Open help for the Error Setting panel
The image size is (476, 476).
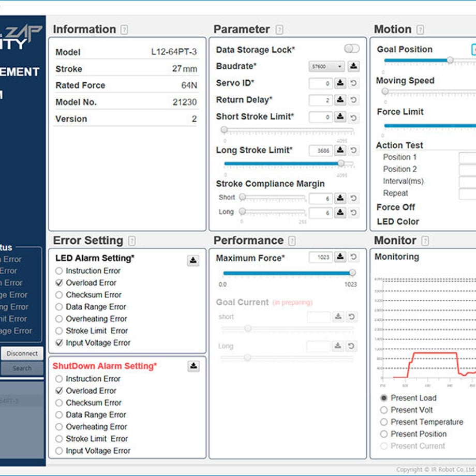132,241
